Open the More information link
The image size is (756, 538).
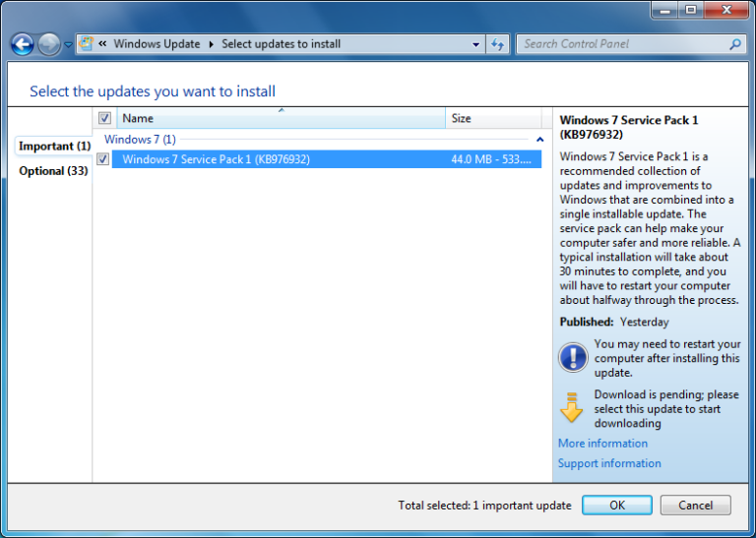pos(602,444)
